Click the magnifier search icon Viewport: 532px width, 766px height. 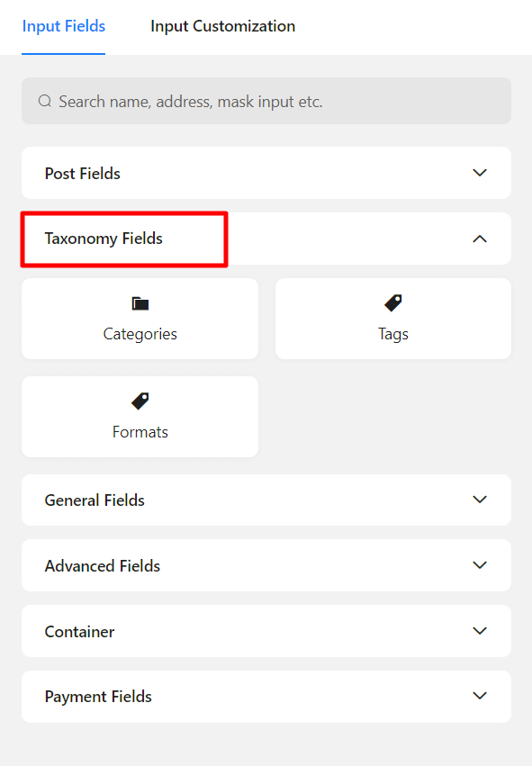45,101
